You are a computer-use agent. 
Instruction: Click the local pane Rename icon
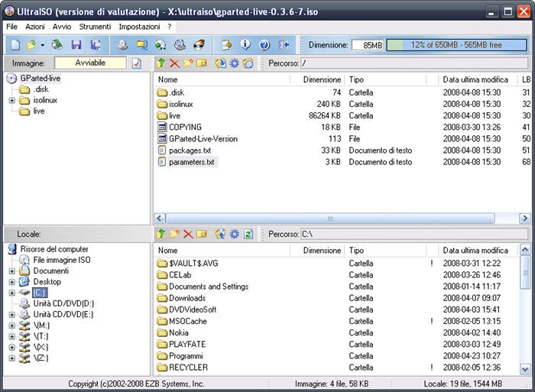(202, 234)
